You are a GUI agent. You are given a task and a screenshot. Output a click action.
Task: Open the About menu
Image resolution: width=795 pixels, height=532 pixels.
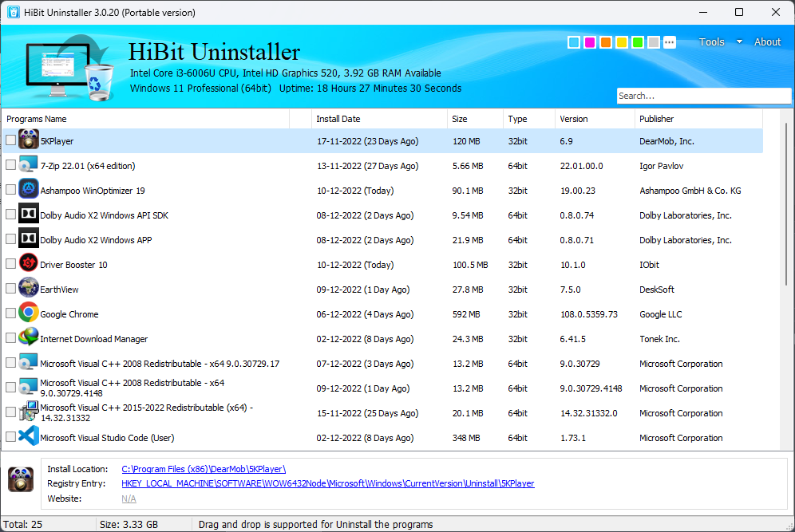point(767,42)
